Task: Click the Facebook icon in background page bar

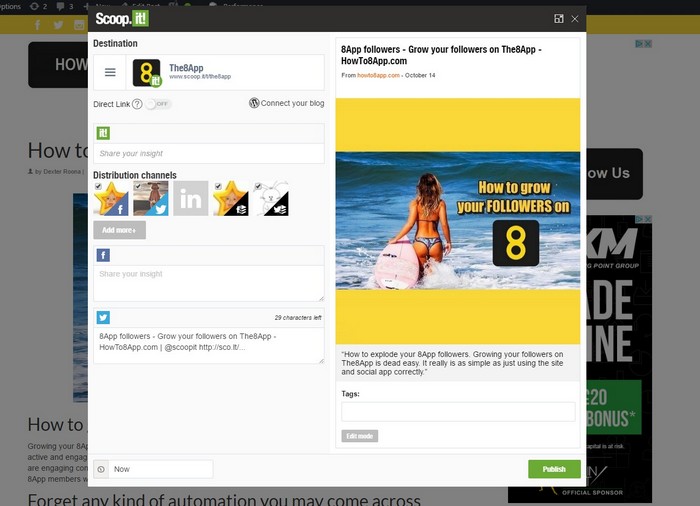Action: tap(38, 25)
